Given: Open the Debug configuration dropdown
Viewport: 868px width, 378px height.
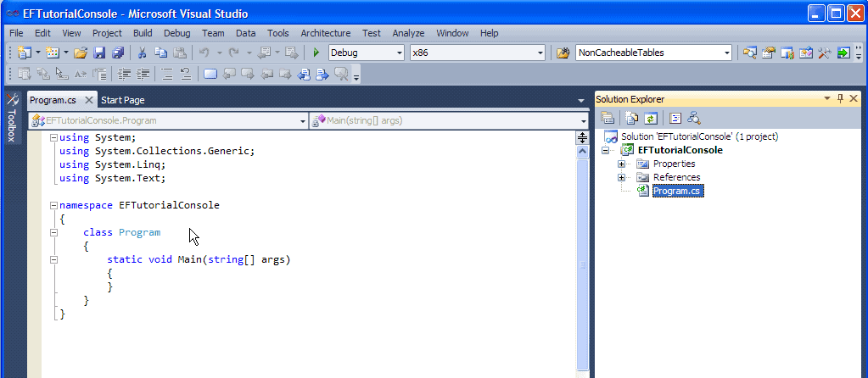Looking at the screenshot, I should coord(400,53).
